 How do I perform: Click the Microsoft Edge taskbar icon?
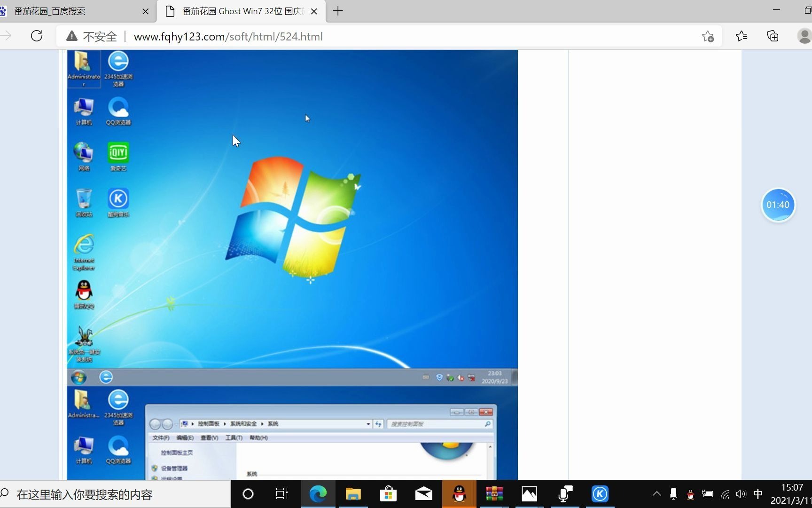(318, 494)
